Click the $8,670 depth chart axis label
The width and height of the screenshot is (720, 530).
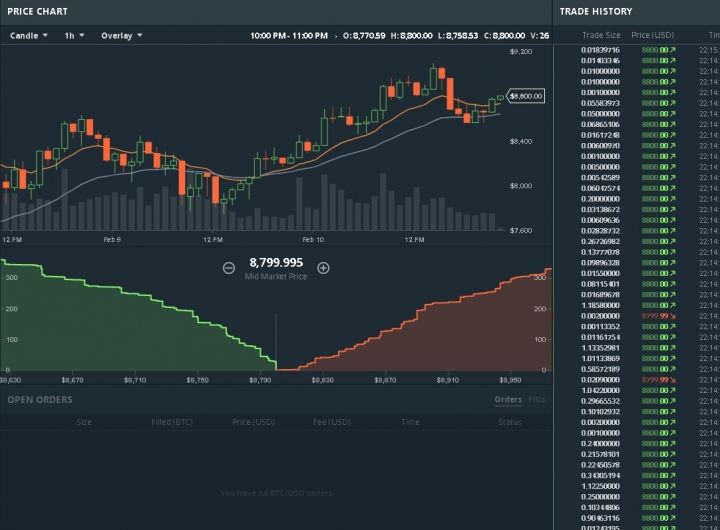click(x=73, y=380)
